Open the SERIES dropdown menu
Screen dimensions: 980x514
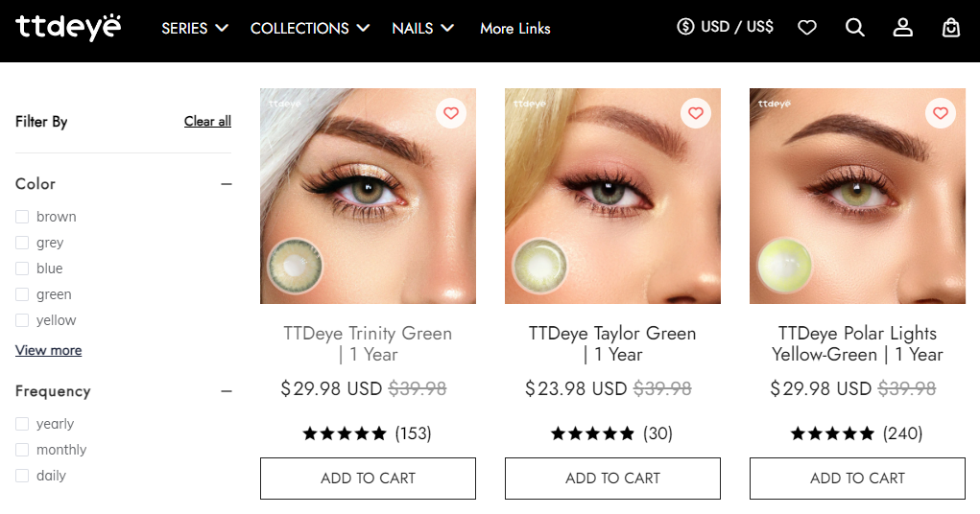click(x=195, y=28)
